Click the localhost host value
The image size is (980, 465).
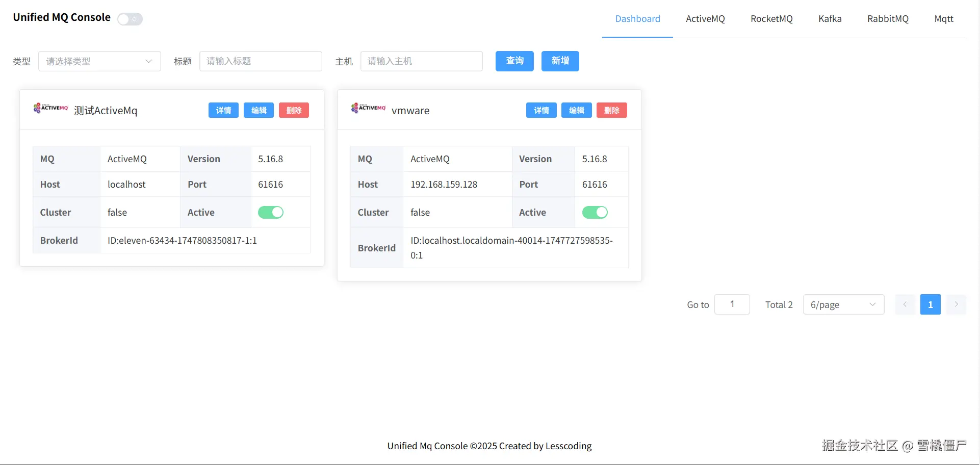(126, 185)
